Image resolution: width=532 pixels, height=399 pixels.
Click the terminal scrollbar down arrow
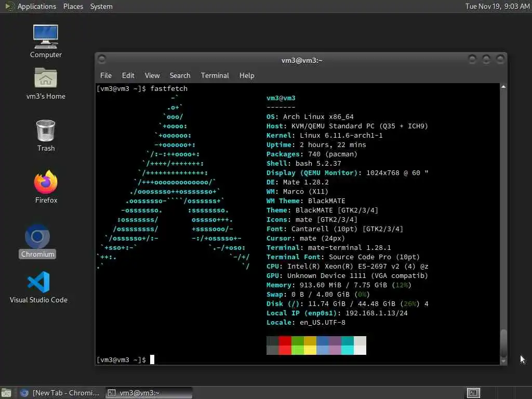point(503,362)
